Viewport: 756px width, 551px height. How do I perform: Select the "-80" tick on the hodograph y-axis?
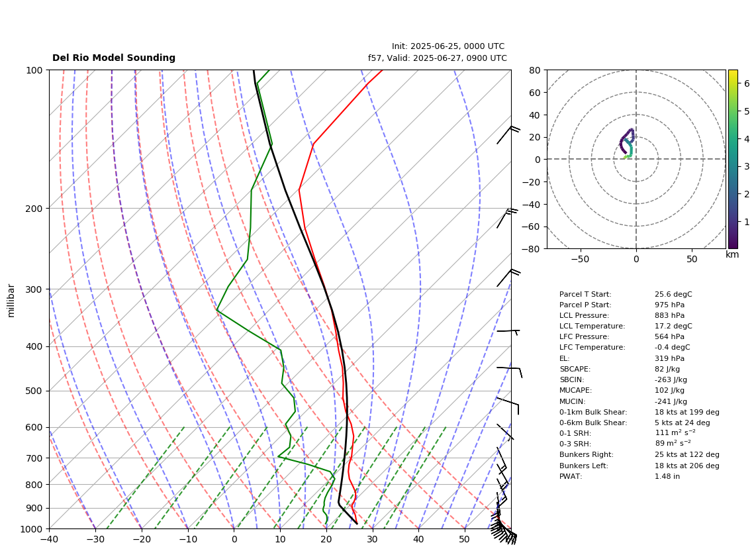pos(532,249)
